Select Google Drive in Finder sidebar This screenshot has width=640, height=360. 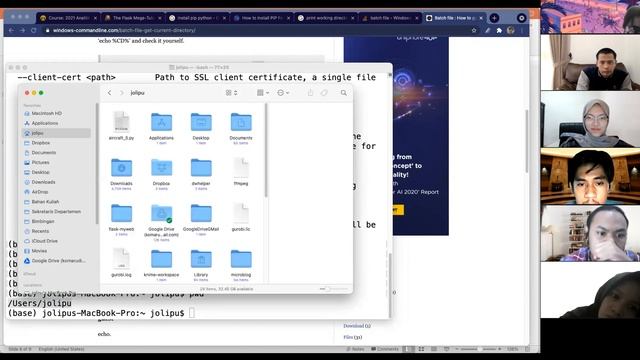tap(58, 260)
